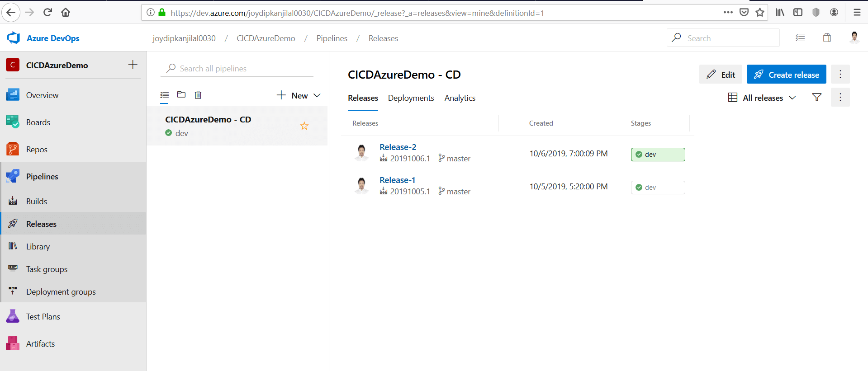The image size is (868, 371).
Task: Open more options next to Create release
Action: 840,74
